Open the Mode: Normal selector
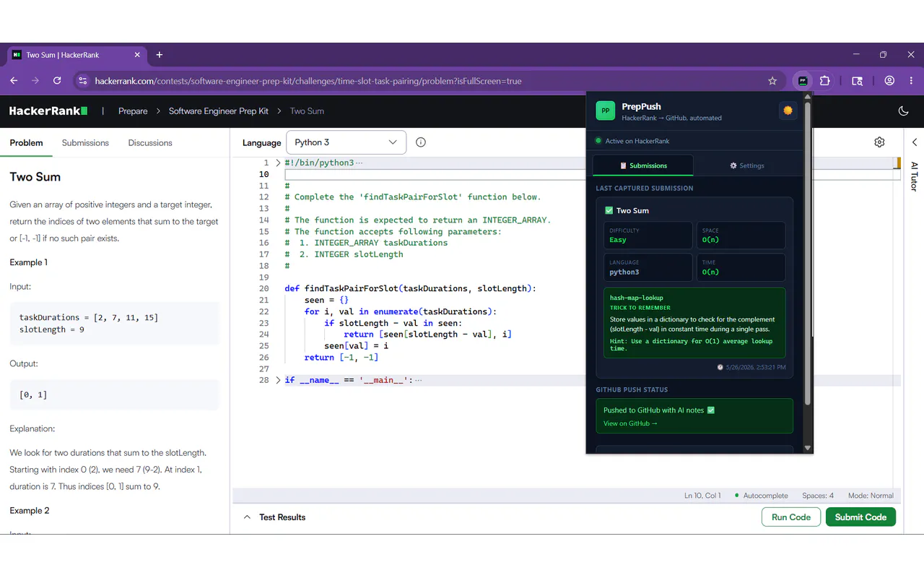Viewport: 924px width, 578px height. (x=871, y=496)
